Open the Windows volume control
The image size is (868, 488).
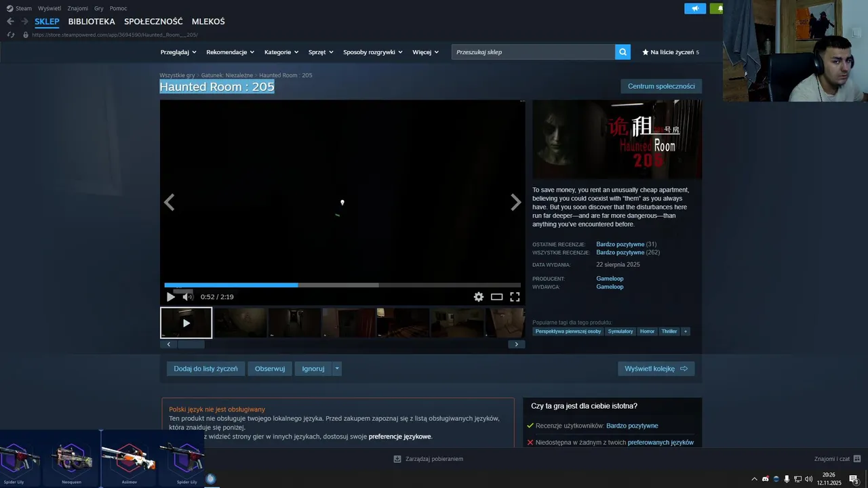click(808, 479)
